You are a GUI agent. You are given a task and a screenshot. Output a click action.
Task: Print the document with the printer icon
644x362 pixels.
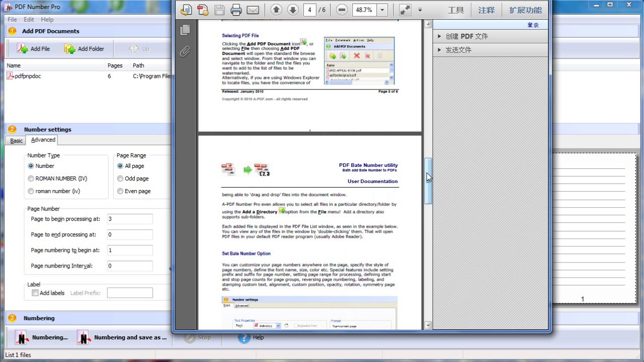pos(236,10)
